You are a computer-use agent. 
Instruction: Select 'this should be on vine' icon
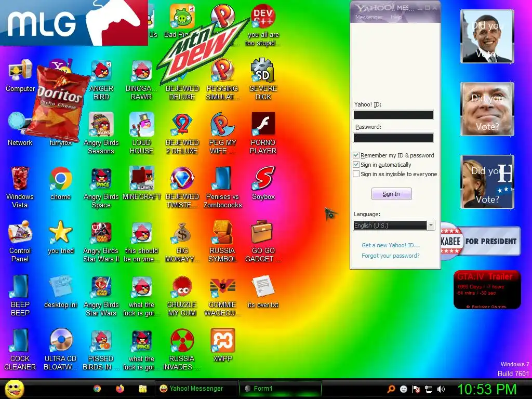point(141,241)
